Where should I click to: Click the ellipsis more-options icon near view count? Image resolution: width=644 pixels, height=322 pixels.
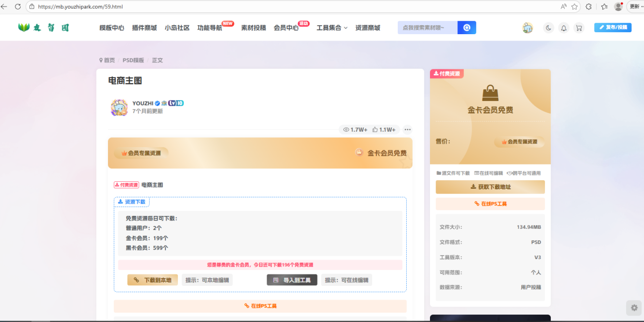tap(407, 129)
